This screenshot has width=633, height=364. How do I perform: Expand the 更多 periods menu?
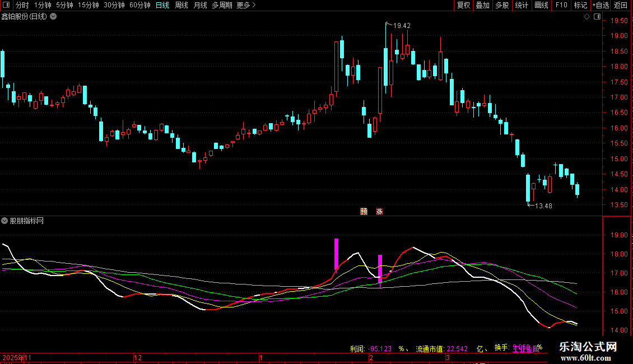pos(246,5)
